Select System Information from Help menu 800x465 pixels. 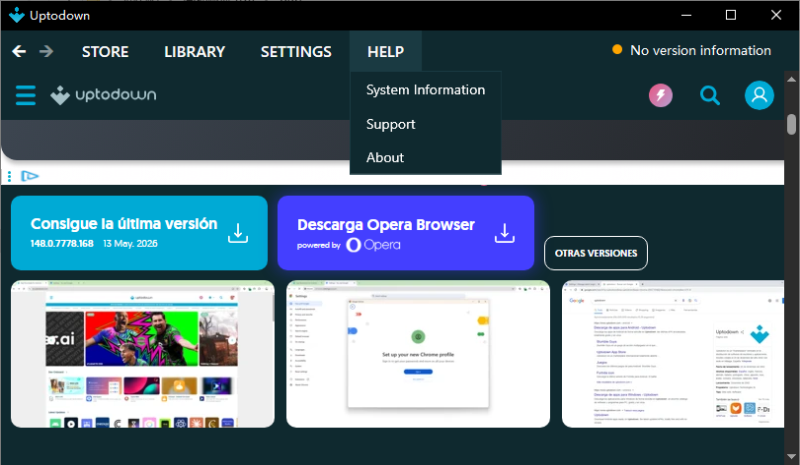426,90
